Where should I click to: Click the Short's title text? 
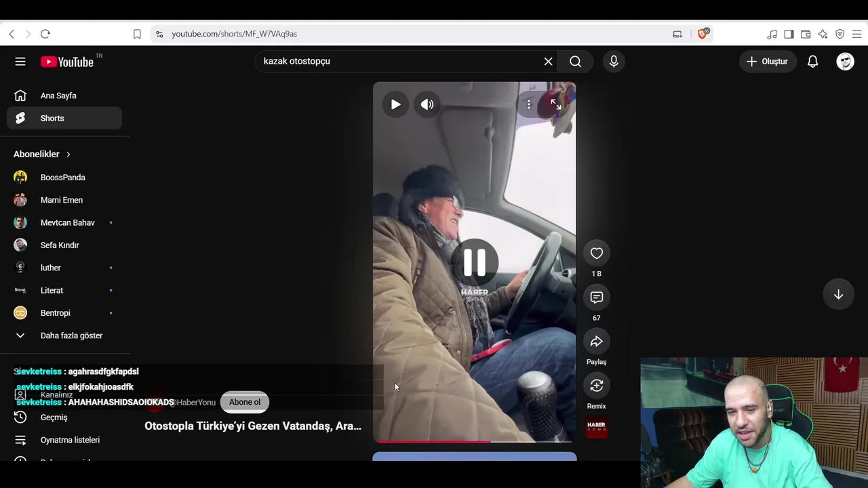(253, 426)
